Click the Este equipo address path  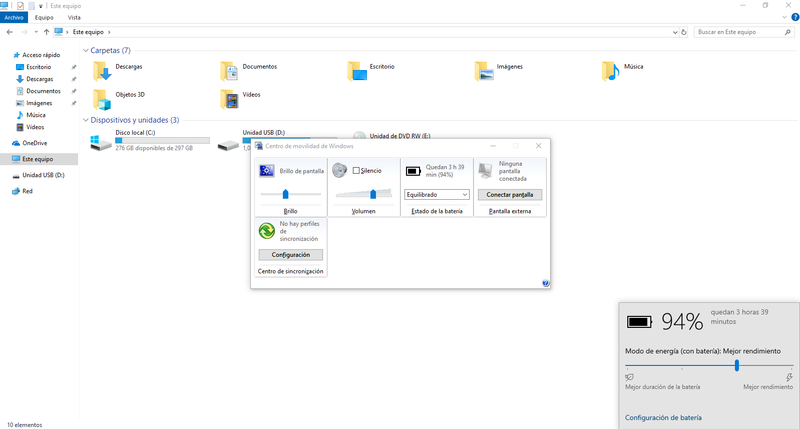pyautogui.click(x=88, y=32)
